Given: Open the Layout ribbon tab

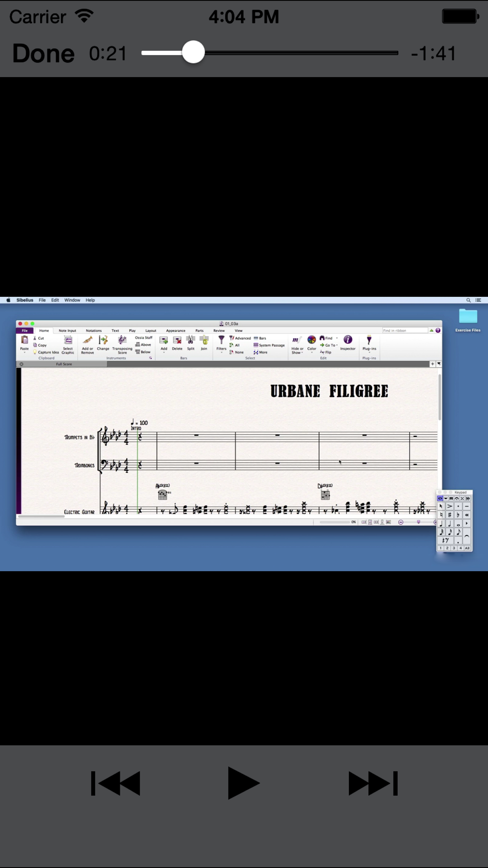Looking at the screenshot, I should (x=151, y=331).
